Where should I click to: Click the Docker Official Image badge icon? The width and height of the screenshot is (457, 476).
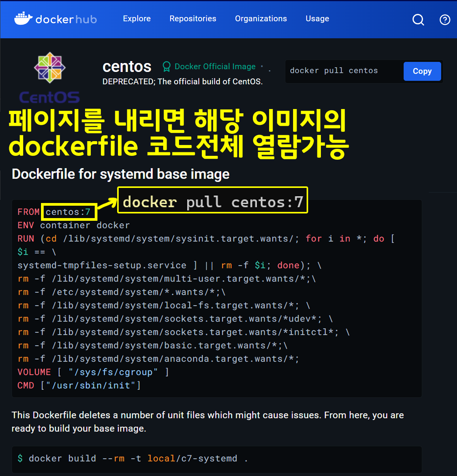pyautogui.click(x=167, y=67)
